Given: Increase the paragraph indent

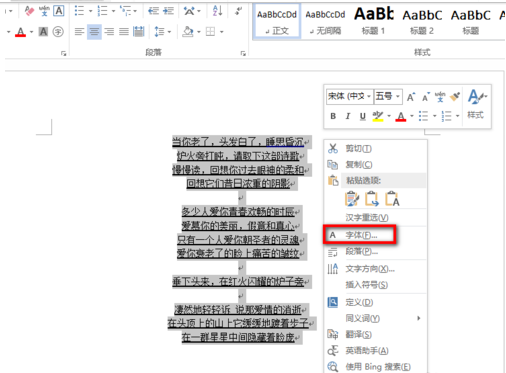Looking at the screenshot, I should [168, 11].
